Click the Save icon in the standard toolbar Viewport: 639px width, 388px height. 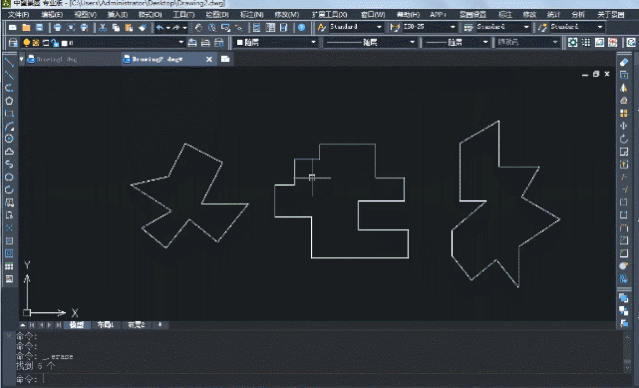click(39, 27)
